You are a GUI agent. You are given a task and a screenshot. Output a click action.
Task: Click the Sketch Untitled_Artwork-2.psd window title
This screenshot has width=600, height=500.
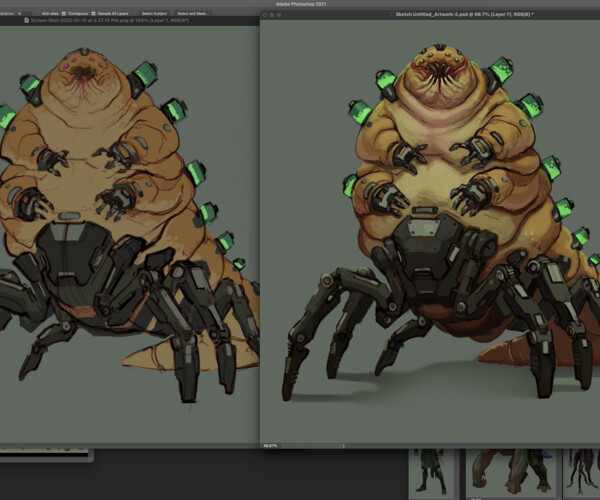coord(464,14)
